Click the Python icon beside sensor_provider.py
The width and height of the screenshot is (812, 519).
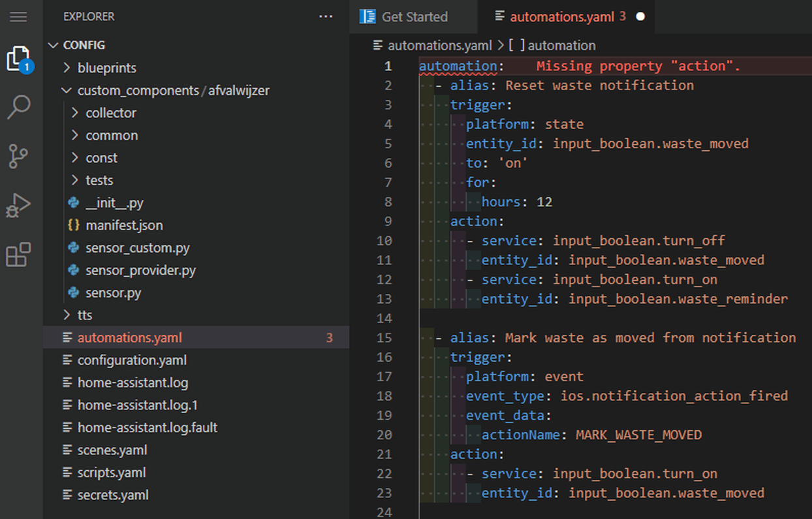[74, 270]
